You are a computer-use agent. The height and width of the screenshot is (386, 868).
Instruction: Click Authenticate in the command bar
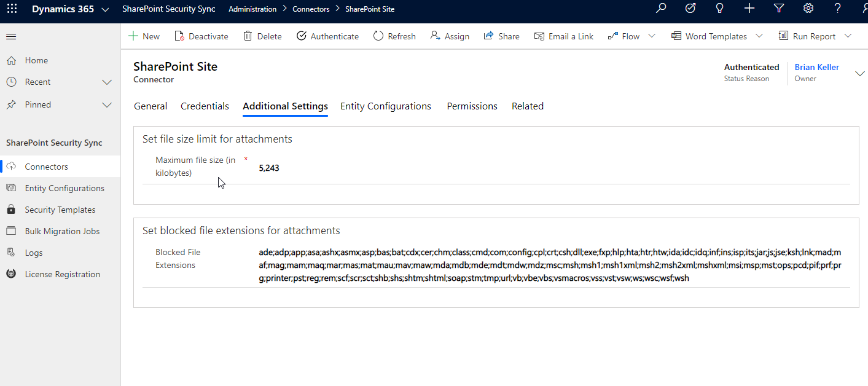pos(327,36)
